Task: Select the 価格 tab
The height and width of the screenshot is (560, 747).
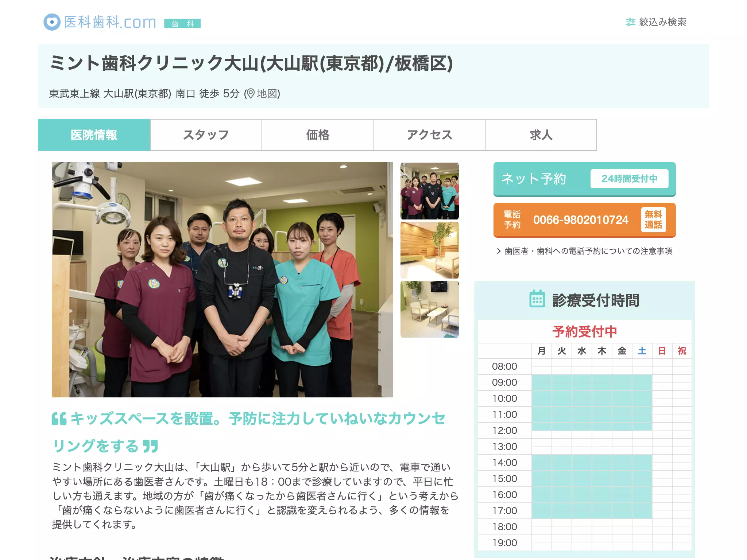Action: click(318, 135)
